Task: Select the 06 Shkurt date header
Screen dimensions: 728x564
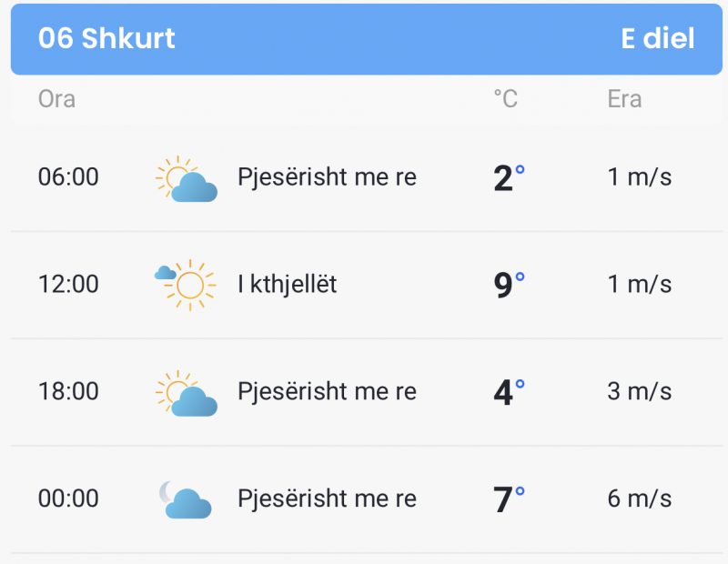Action: tap(106, 38)
